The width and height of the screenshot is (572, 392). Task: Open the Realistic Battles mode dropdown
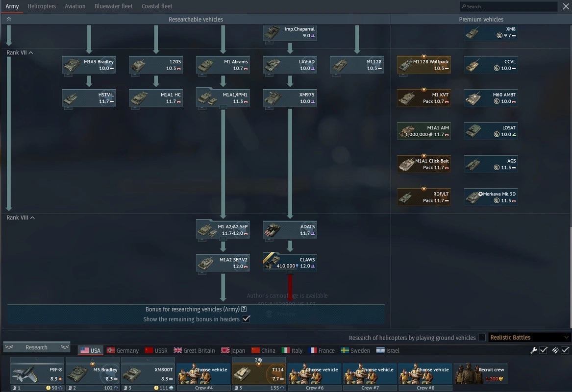529,338
